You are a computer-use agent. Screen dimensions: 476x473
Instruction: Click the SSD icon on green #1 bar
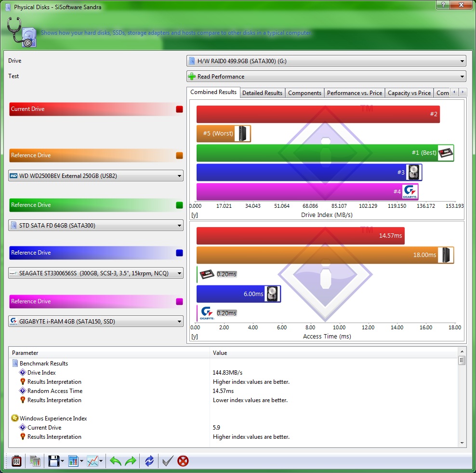click(446, 152)
